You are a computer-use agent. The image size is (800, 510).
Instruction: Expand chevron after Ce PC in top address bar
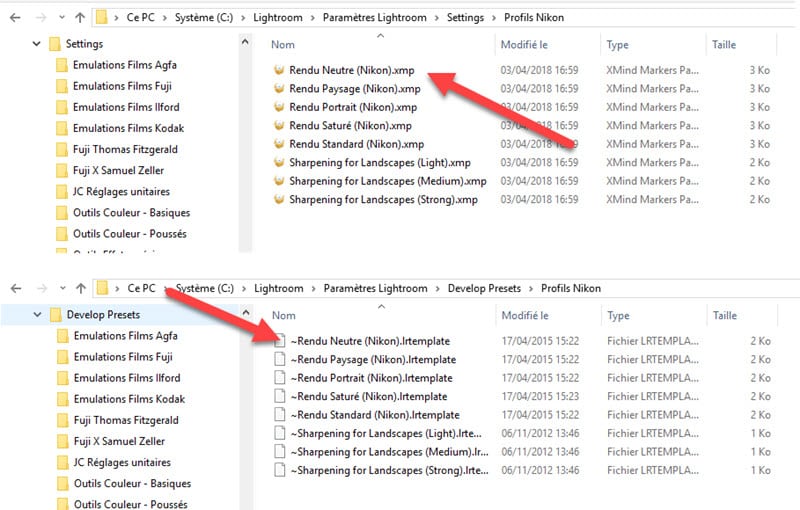click(x=165, y=18)
